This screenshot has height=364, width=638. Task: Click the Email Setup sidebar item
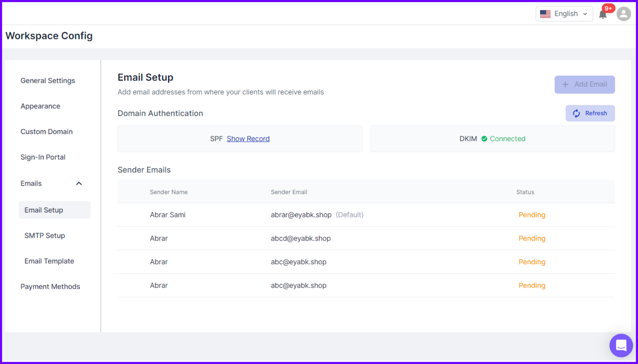click(43, 210)
